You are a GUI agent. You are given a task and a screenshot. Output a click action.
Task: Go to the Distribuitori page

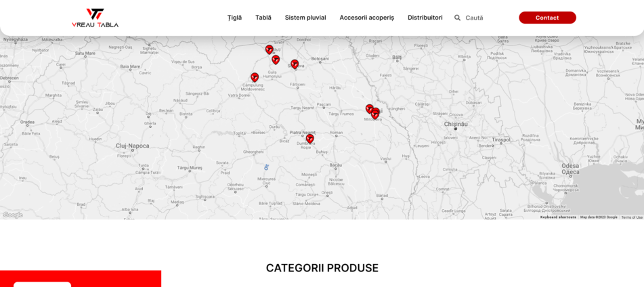pyautogui.click(x=425, y=18)
